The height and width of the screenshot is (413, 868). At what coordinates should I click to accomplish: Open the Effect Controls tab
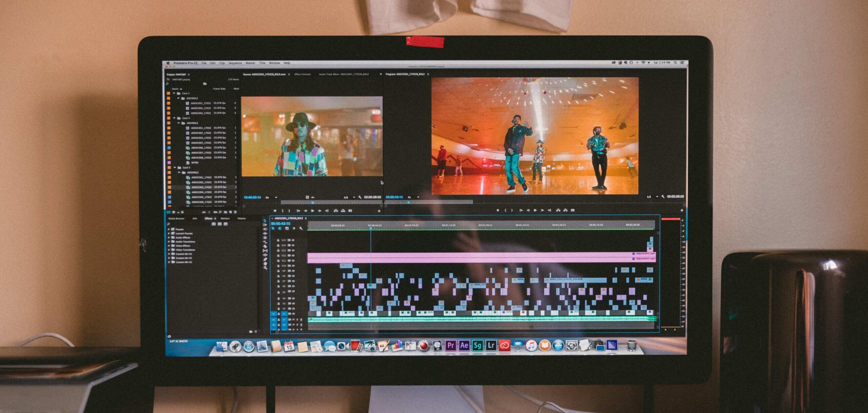[302, 74]
